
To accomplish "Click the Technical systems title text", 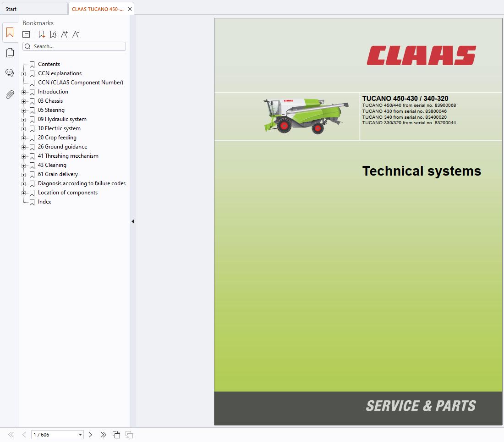I will pos(422,171).
